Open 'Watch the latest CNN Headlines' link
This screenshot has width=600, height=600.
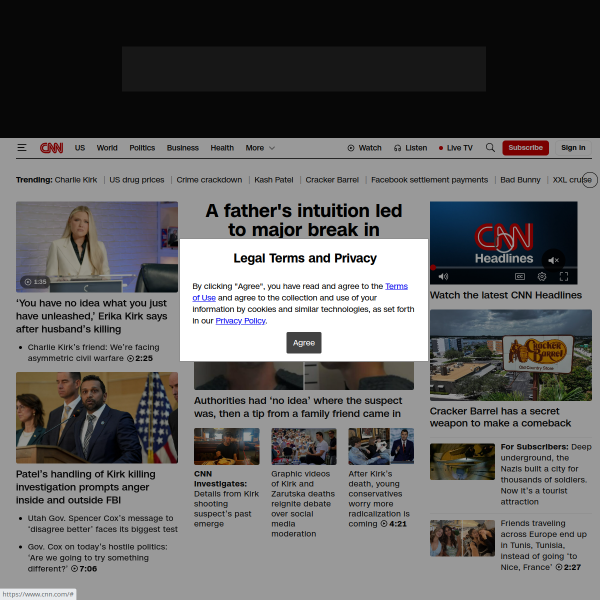pyautogui.click(x=505, y=295)
